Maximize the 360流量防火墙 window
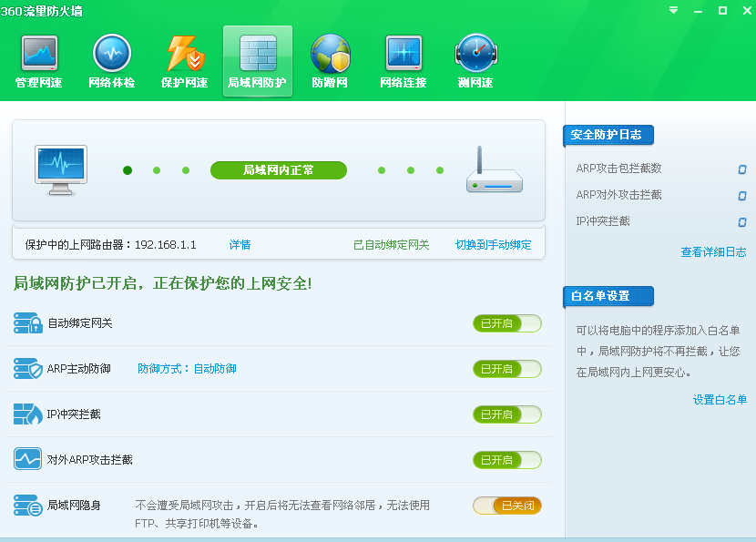Screen dimensions: 756x542 pos(722,11)
